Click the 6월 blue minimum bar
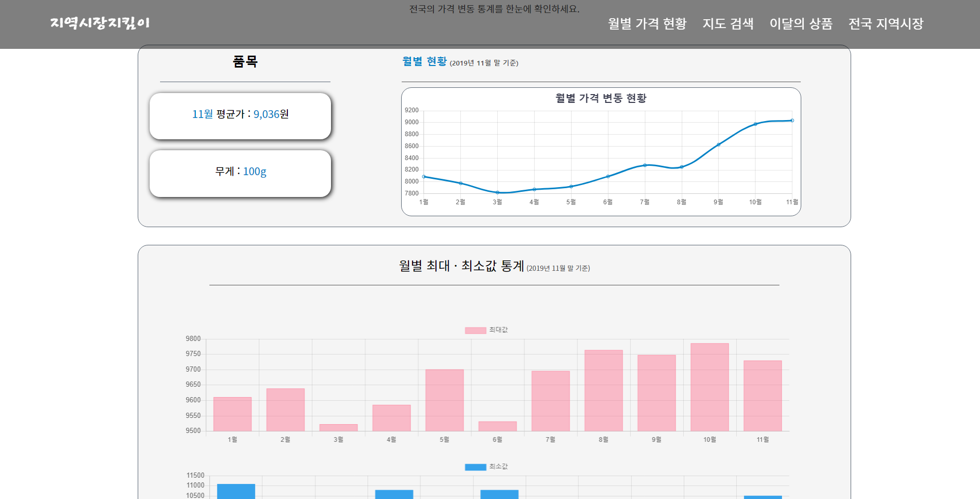Screen dimensions: 980x499 pyautogui.click(x=499, y=494)
